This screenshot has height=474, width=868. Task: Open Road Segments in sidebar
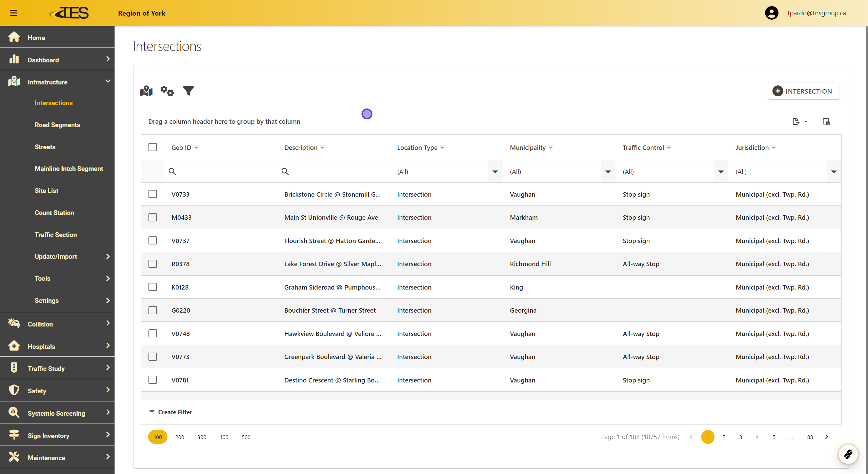[x=57, y=125]
